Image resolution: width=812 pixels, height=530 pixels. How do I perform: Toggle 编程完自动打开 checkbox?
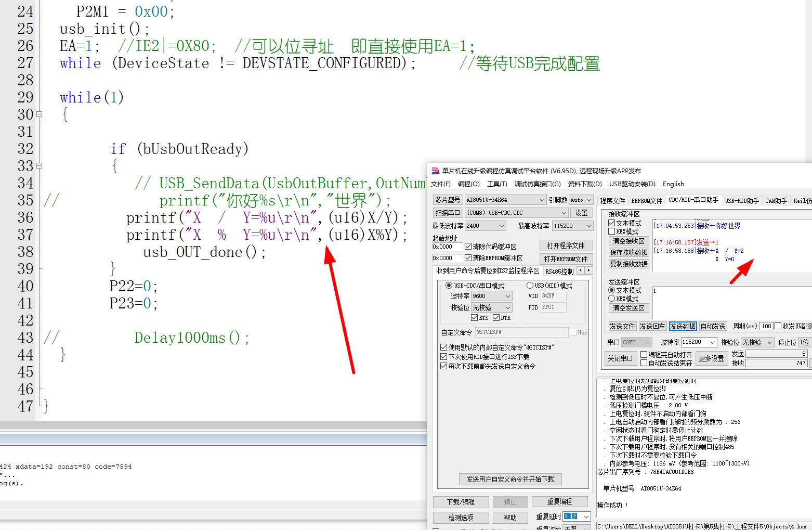point(644,355)
